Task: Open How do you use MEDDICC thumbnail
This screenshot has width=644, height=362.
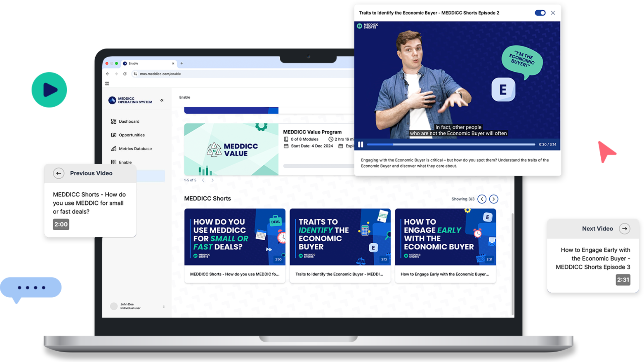Action: (x=235, y=237)
